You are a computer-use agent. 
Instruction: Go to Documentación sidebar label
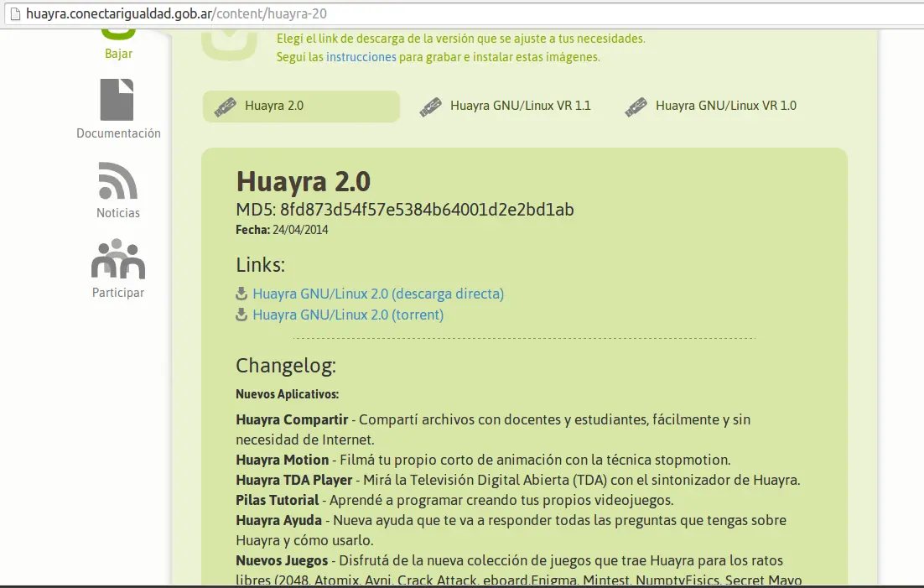(118, 133)
